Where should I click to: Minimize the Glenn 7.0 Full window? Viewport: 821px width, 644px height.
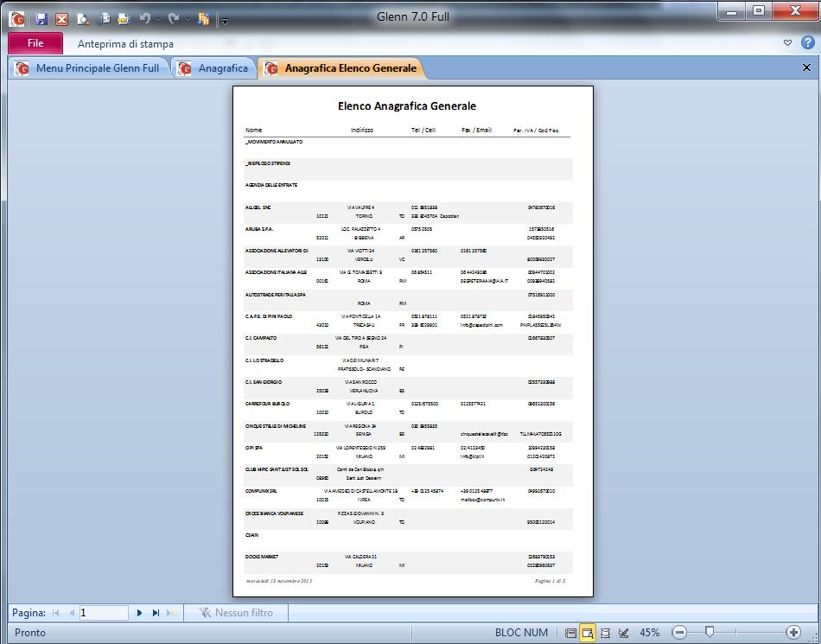tap(731, 11)
